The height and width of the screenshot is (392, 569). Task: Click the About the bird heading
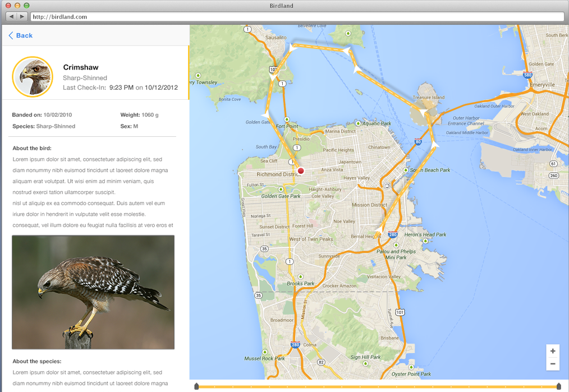click(x=32, y=148)
